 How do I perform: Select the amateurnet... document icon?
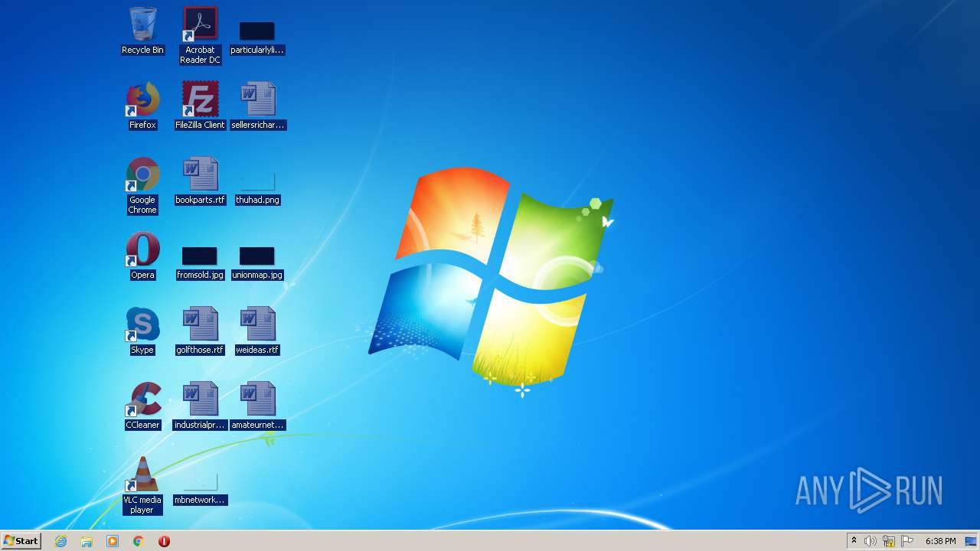coord(257,406)
